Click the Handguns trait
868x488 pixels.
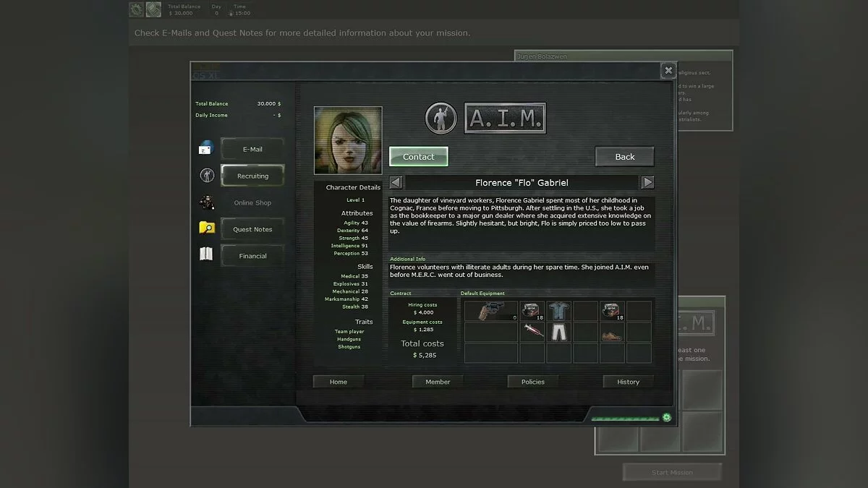click(349, 339)
